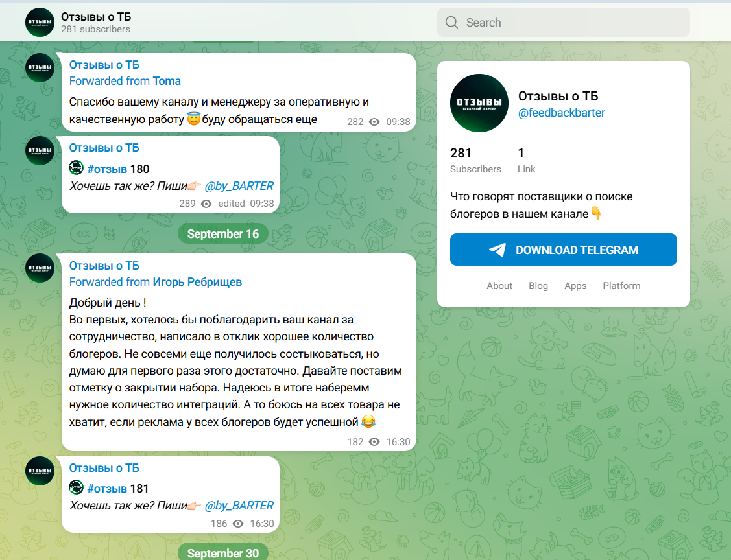Click the September 16 date separator
Screen dimensions: 731x560
tap(222, 233)
